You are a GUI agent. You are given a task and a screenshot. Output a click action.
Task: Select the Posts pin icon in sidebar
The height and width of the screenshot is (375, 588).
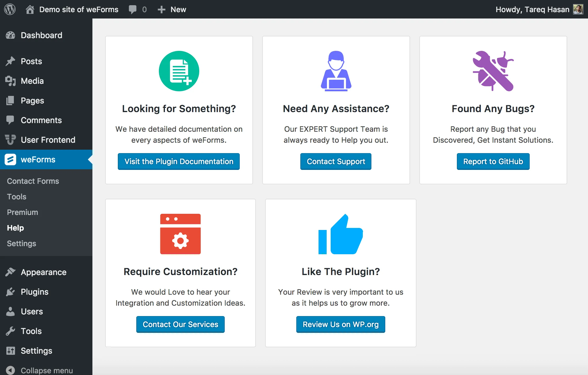11,61
